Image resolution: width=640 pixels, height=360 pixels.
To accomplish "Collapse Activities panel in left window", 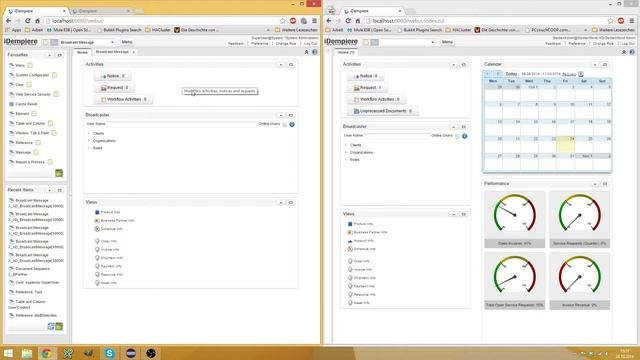I will [x=281, y=64].
